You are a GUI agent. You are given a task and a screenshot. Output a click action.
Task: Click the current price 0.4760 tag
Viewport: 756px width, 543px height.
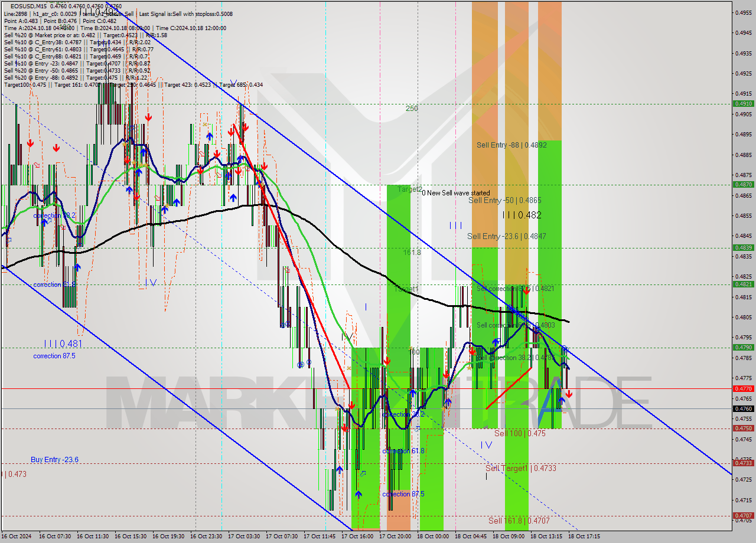click(x=743, y=408)
